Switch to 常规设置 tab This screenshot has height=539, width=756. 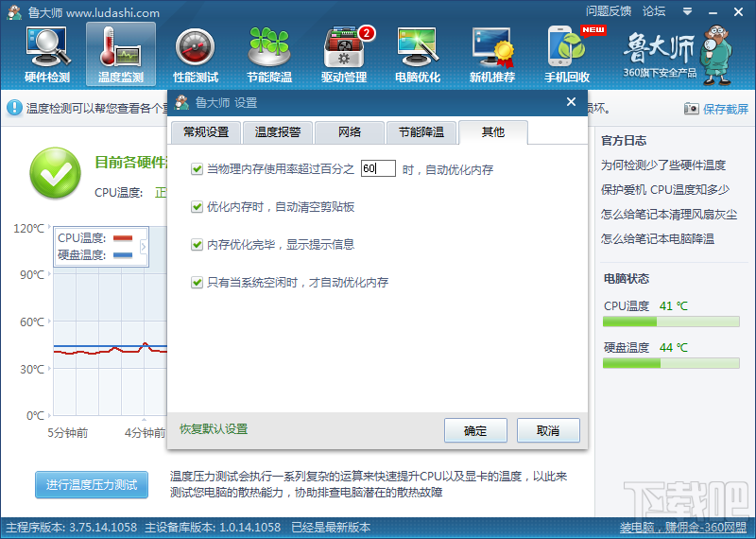click(206, 132)
